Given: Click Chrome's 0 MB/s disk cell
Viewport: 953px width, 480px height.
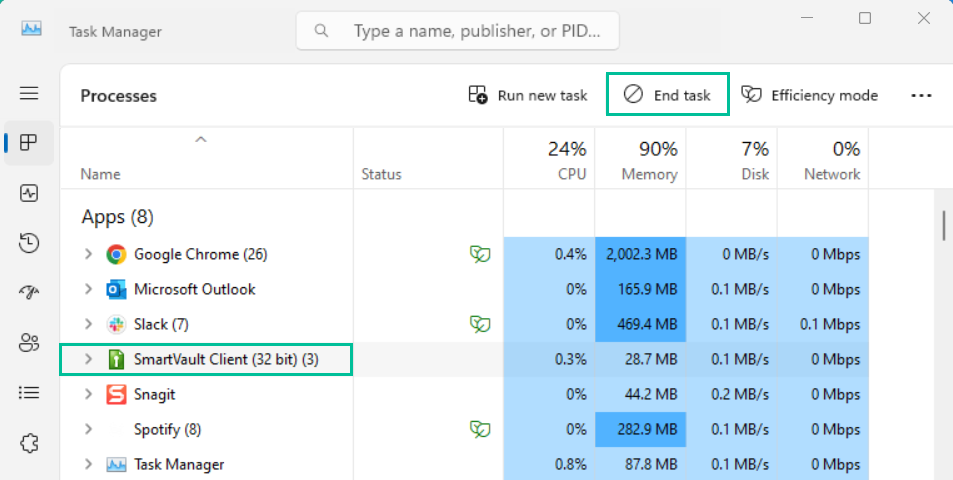Looking at the screenshot, I should tap(732, 254).
